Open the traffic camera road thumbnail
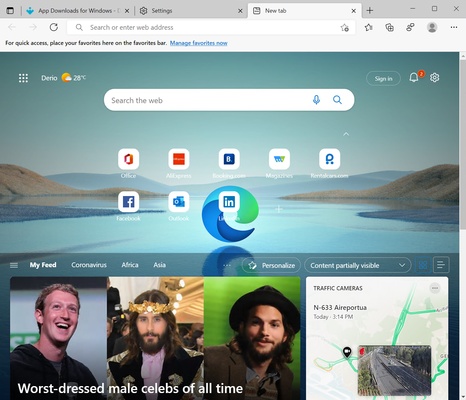The width and height of the screenshot is (466, 400). pyautogui.click(x=394, y=370)
